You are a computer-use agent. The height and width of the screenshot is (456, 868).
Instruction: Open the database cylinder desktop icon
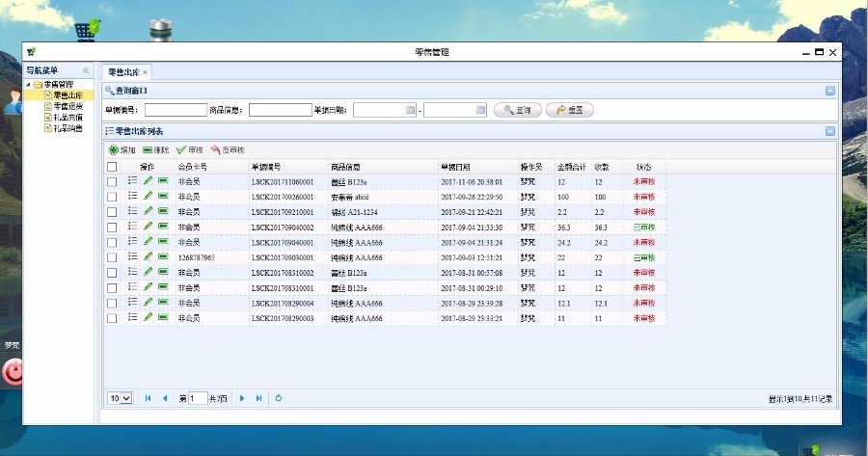click(x=160, y=31)
